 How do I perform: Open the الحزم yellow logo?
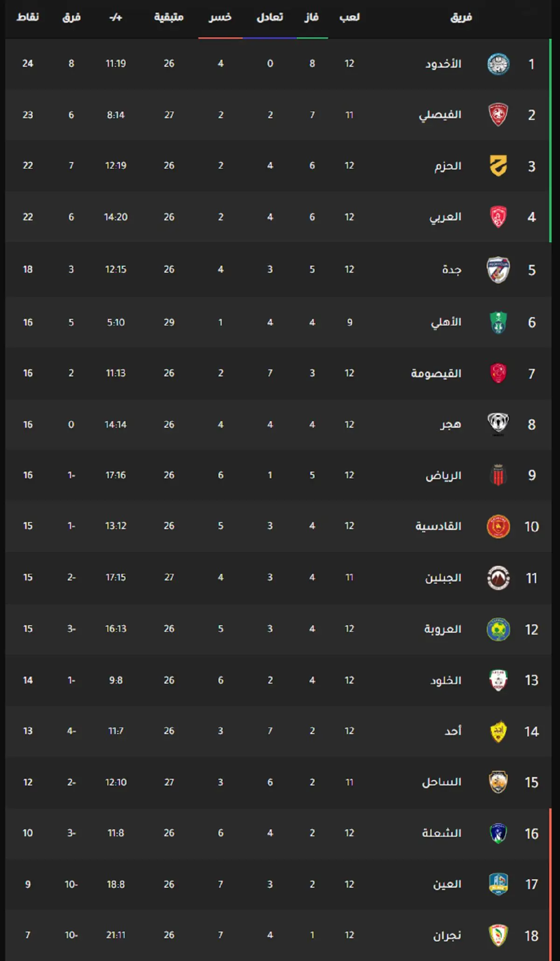point(498,166)
